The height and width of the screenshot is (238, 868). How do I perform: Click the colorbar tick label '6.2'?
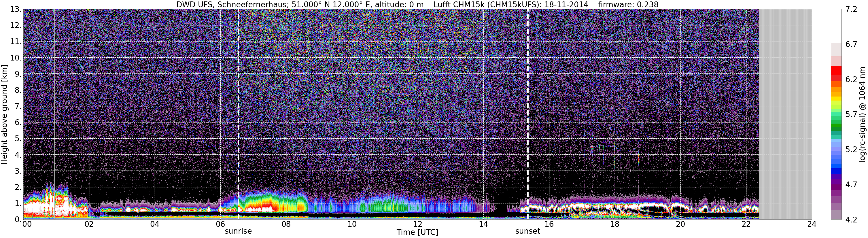coord(851,80)
